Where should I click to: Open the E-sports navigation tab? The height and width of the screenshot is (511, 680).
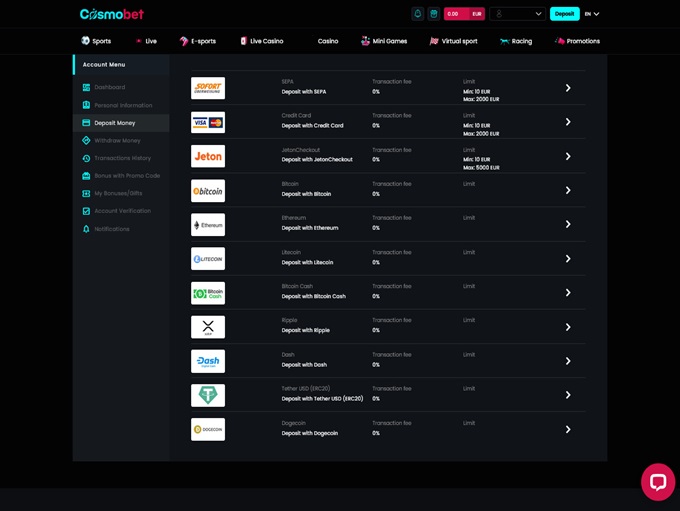(198, 41)
